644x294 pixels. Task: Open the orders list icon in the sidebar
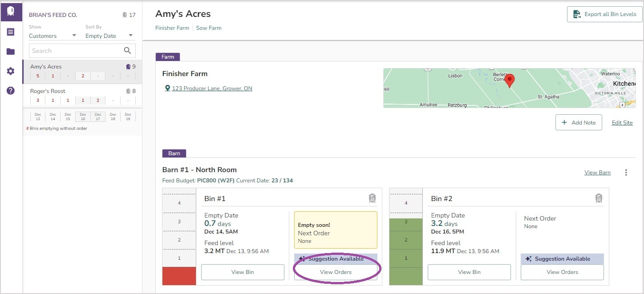click(10, 32)
